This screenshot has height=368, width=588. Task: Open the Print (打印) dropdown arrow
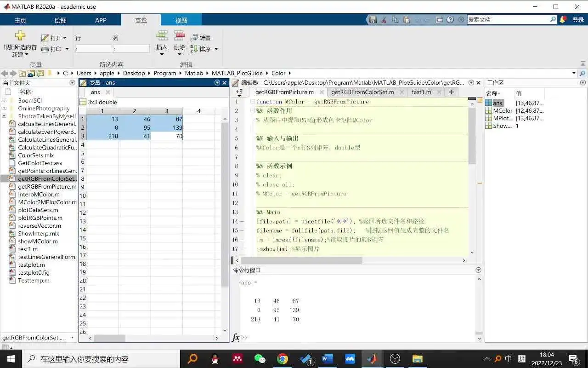[67, 49]
